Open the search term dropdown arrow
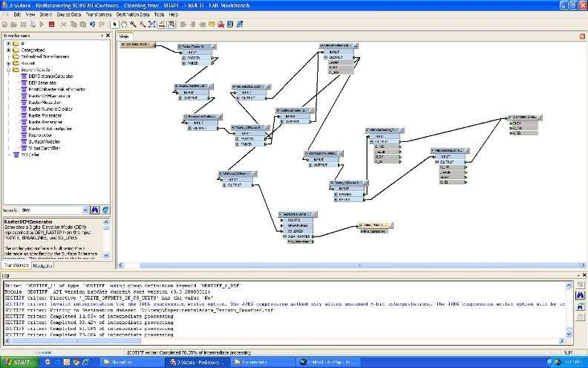 (85, 210)
